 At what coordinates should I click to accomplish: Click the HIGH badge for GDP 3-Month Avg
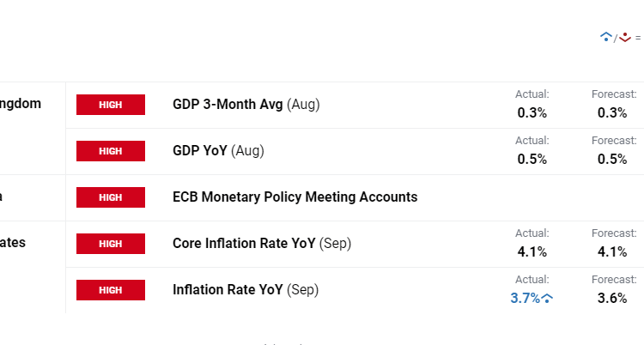(x=111, y=105)
